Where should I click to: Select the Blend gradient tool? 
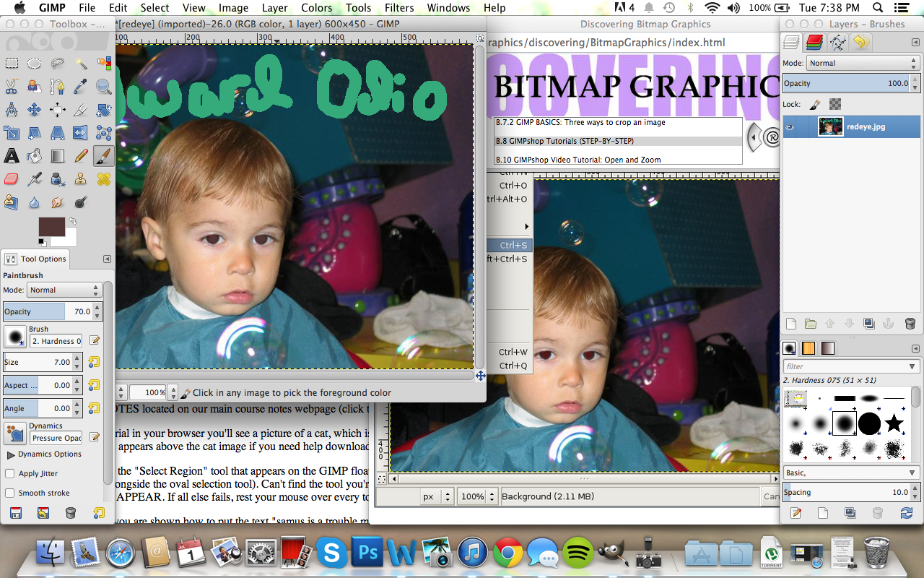[x=57, y=156]
